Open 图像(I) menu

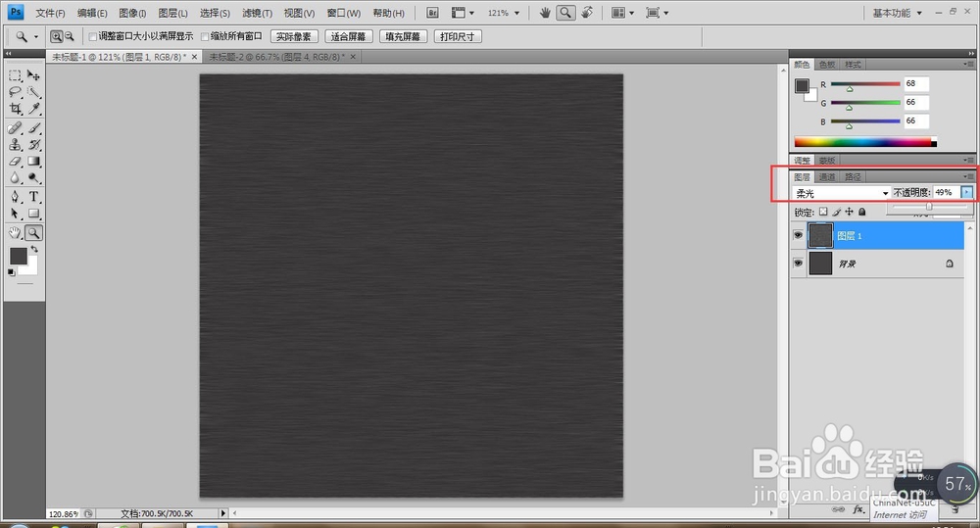point(132,13)
